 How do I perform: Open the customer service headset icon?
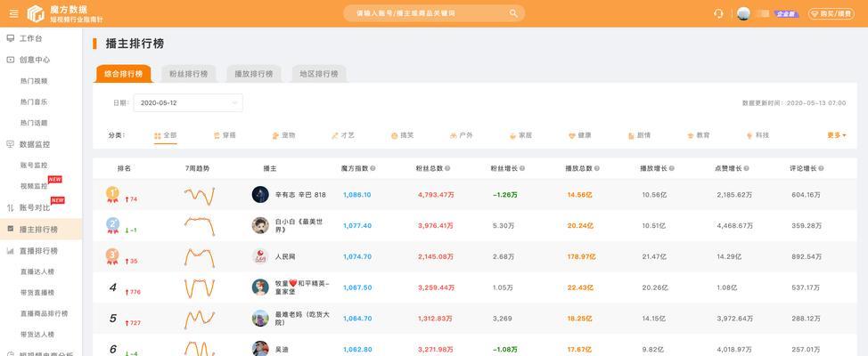(x=718, y=14)
